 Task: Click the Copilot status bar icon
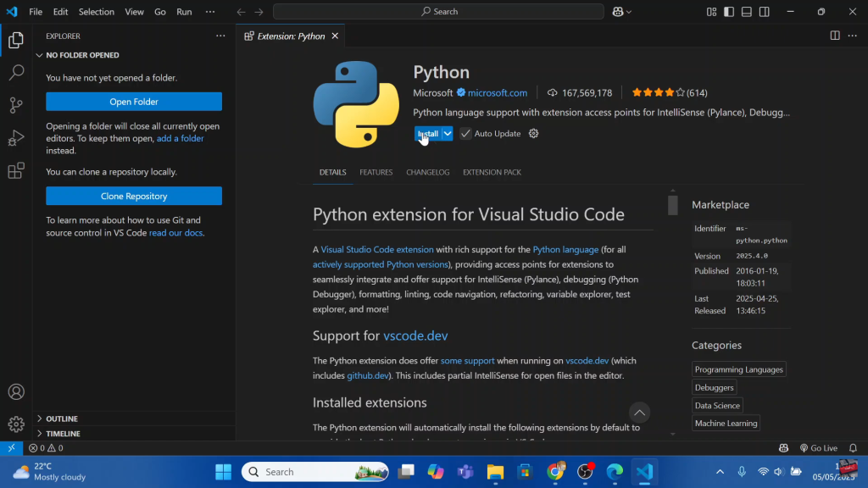click(783, 447)
